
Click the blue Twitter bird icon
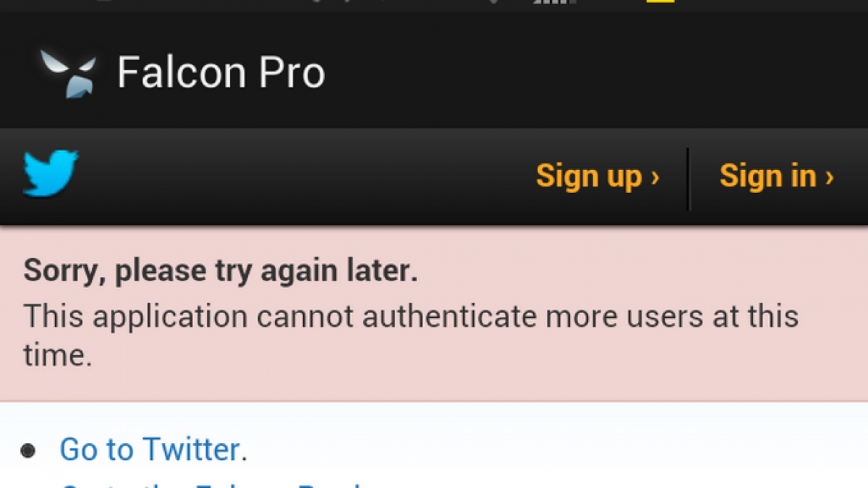pyautogui.click(x=51, y=174)
